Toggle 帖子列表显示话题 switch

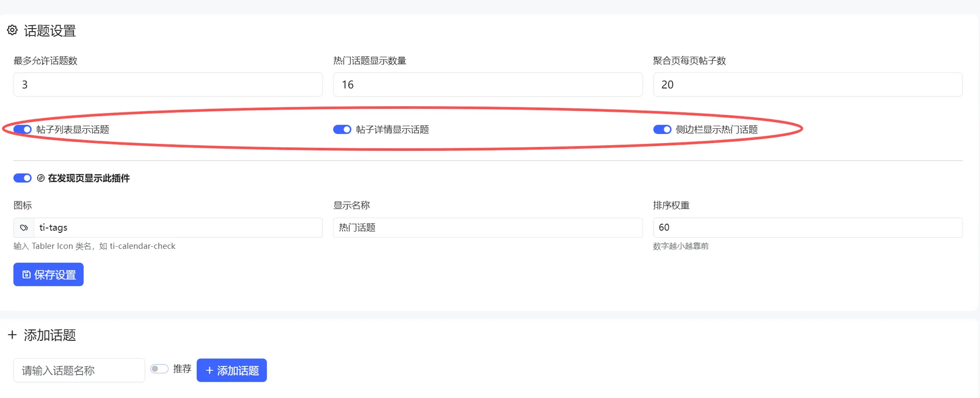click(22, 129)
